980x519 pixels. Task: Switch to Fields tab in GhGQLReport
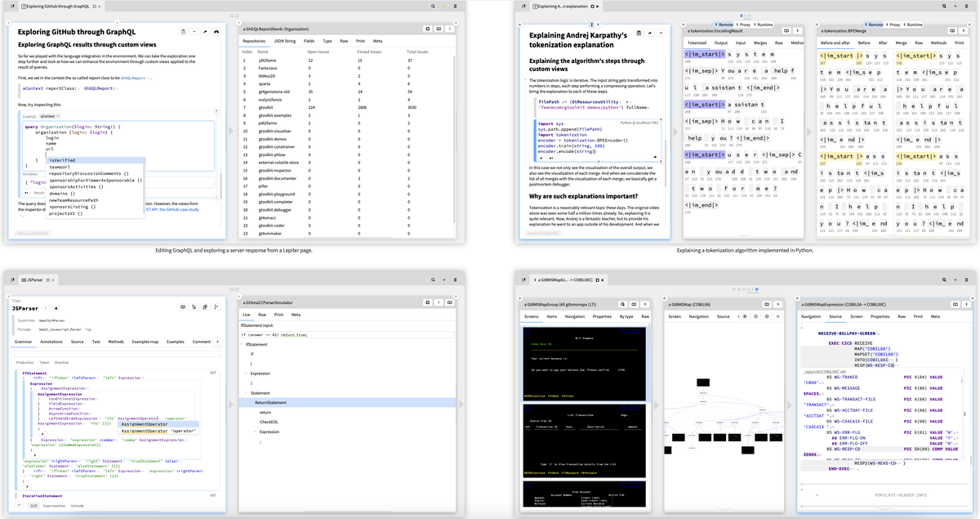pos(310,40)
